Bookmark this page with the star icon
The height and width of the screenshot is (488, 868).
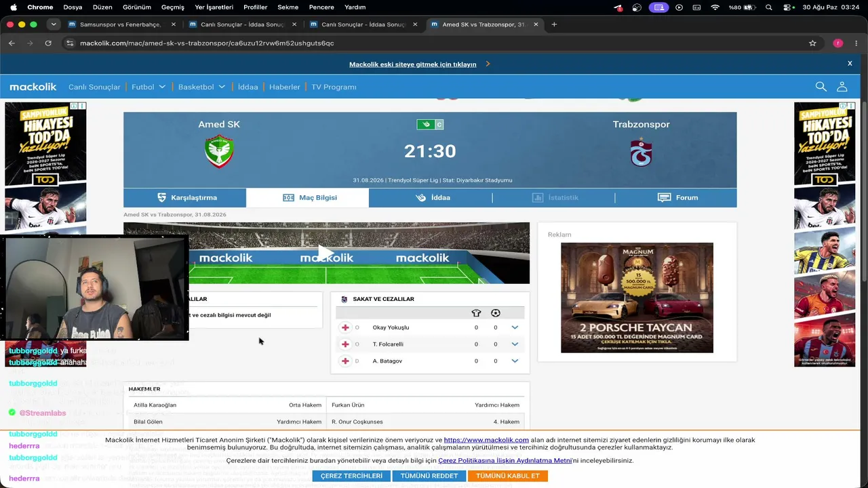coord(812,43)
